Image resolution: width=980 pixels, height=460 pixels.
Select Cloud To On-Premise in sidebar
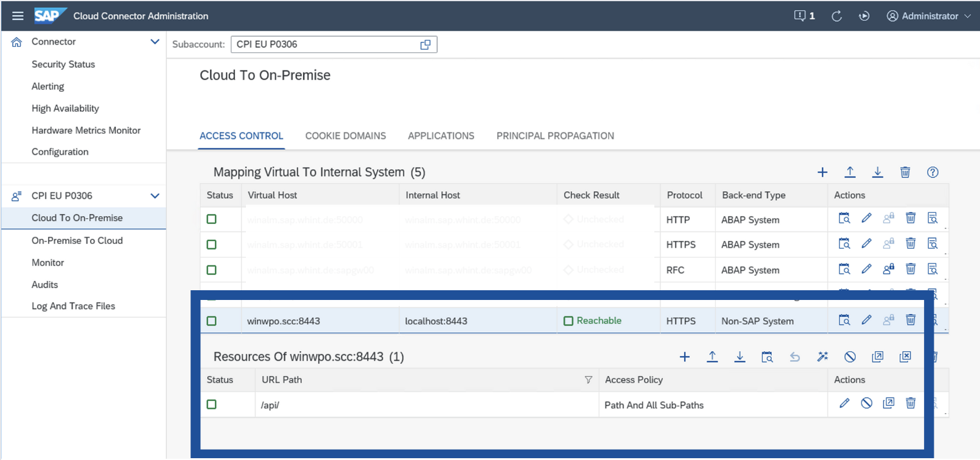tap(84, 218)
